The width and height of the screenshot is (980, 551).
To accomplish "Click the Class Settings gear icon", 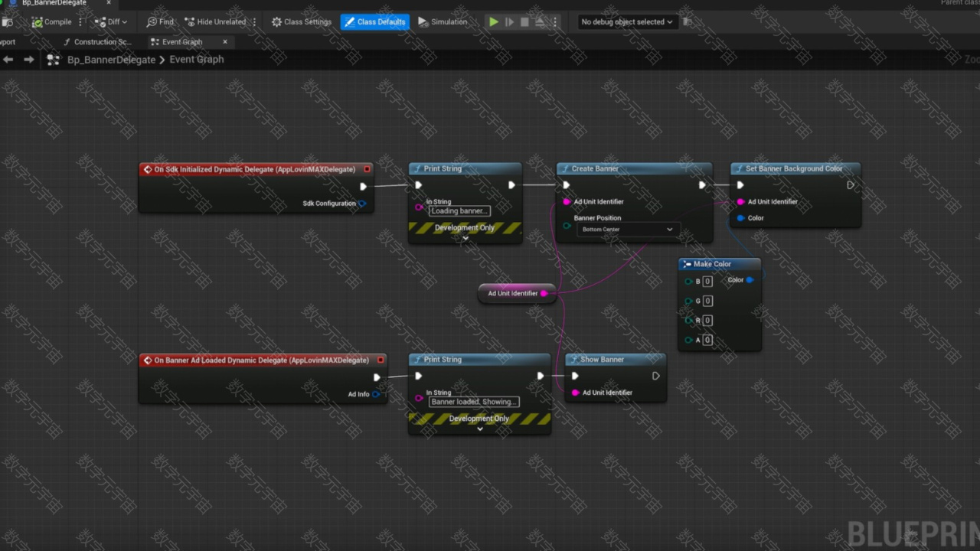I will (276, 22).
